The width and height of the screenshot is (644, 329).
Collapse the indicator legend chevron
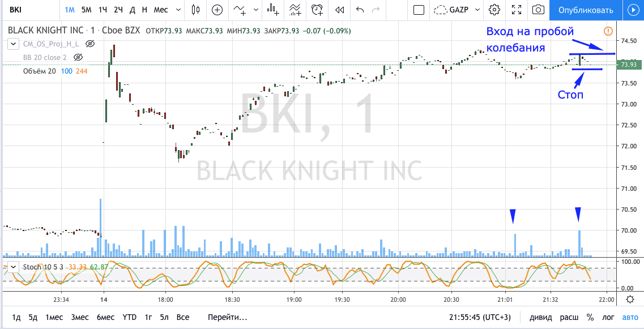14,44
